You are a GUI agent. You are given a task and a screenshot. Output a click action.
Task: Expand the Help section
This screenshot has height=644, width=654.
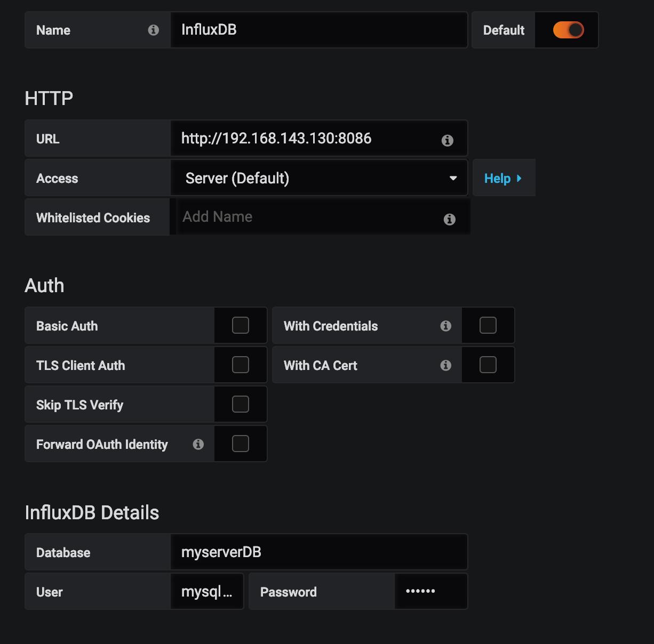pos(504,178)
